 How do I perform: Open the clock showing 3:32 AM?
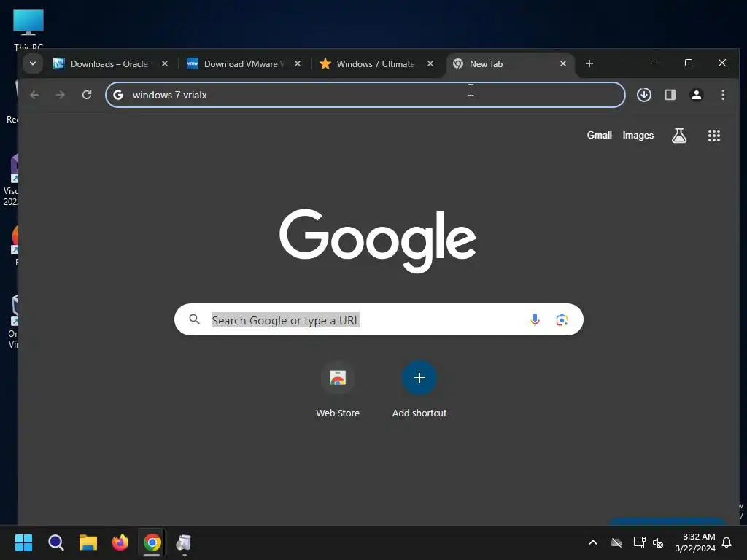695,542
